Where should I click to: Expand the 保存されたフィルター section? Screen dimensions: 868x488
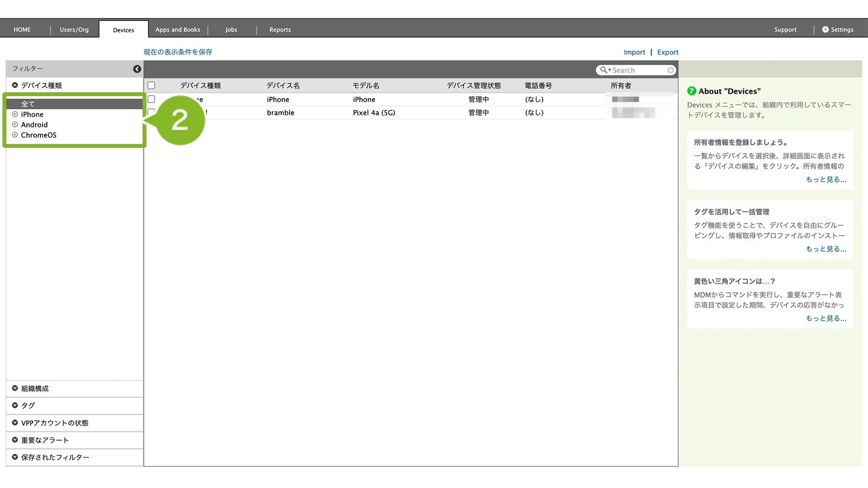click(15, 457)
